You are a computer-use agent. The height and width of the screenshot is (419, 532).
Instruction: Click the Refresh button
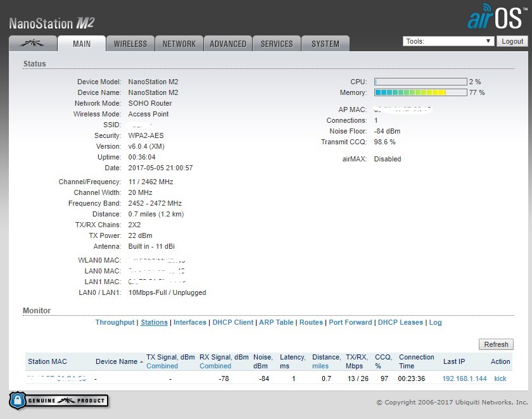click(496, 344)
